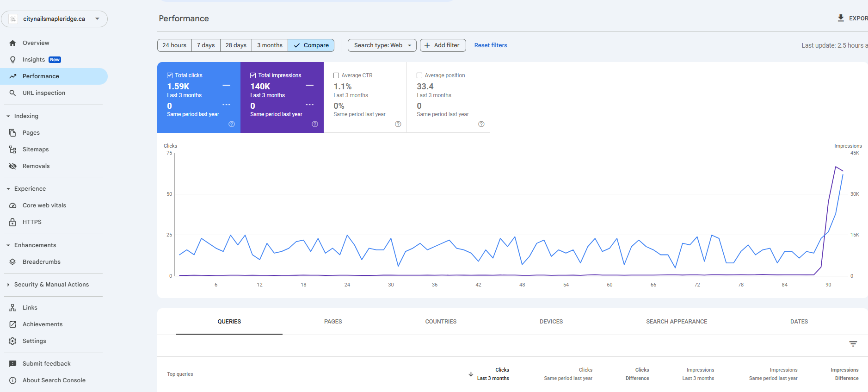Click the Core web vitals gauge icon

point(13,205)
